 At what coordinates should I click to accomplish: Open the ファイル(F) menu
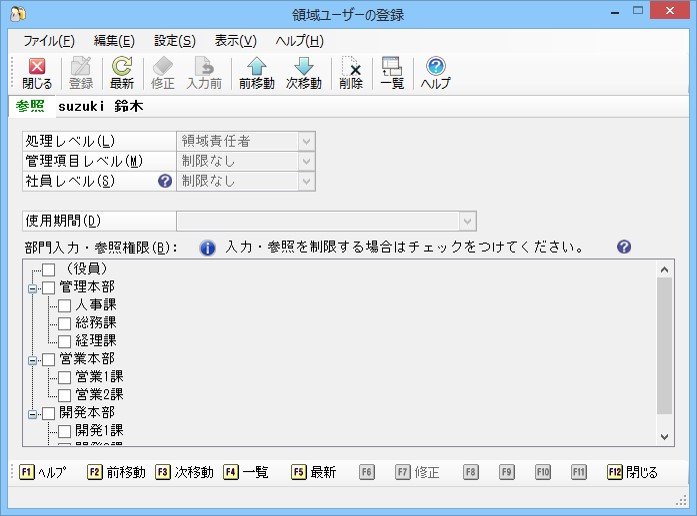click(x=49, y=41)
